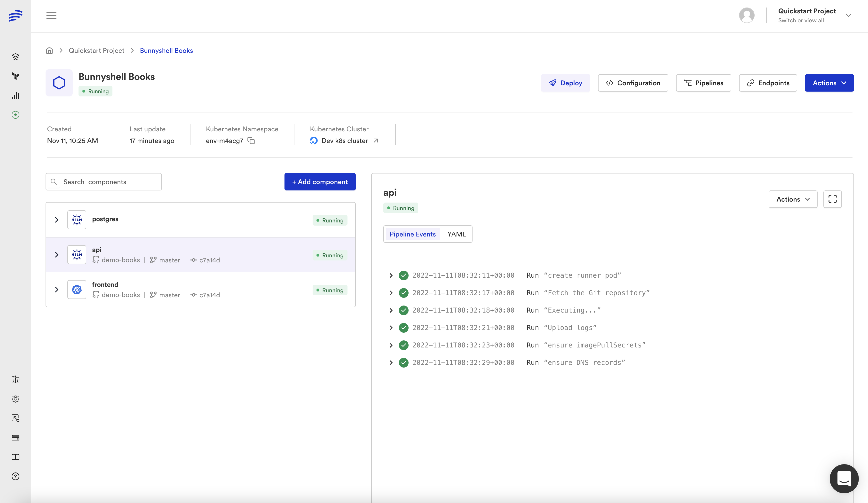The image size is (868, 503).
Task: Switch to the YAML tab
Action: click(x=456, y=234)
